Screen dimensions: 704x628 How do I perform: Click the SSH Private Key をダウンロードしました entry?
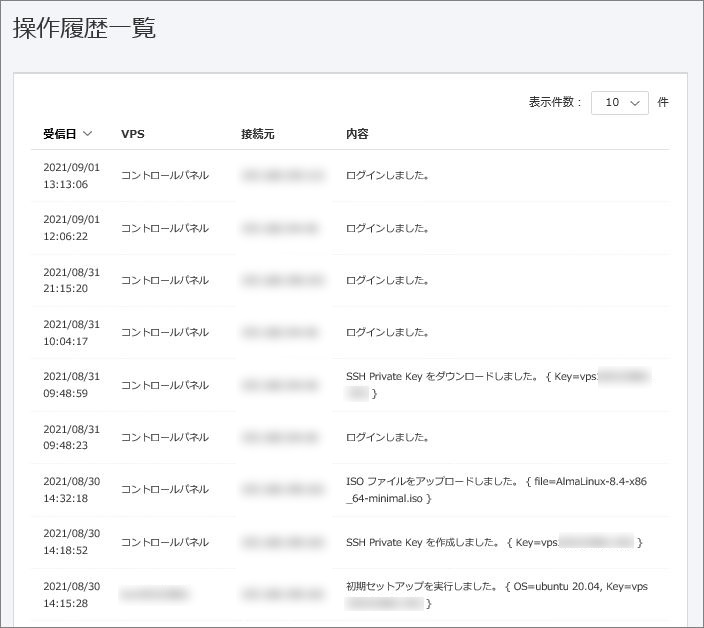click(x=498, y=385)
